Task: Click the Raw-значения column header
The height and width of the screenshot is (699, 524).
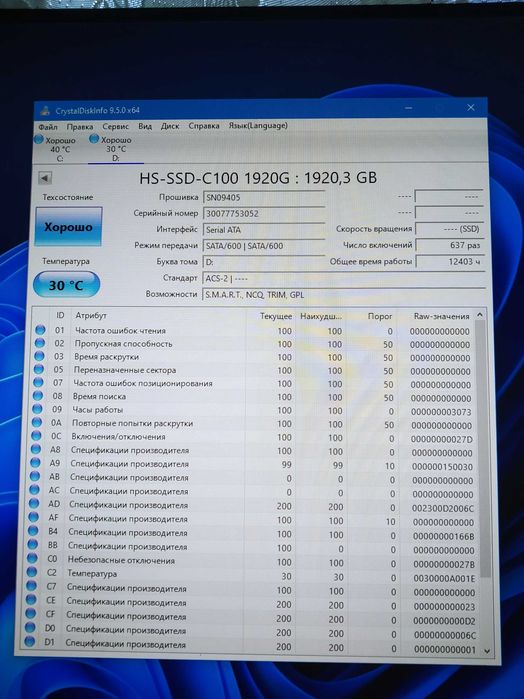Action: point(441,316)
